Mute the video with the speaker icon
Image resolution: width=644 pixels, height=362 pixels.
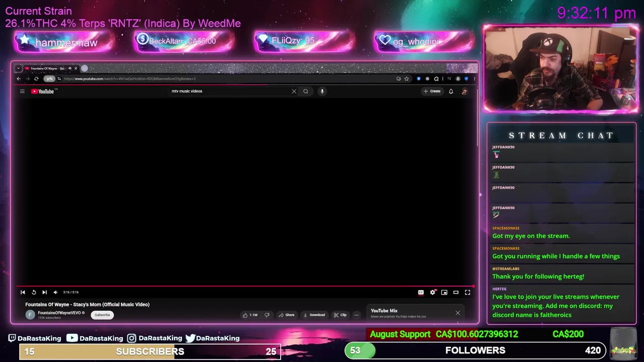55,292
